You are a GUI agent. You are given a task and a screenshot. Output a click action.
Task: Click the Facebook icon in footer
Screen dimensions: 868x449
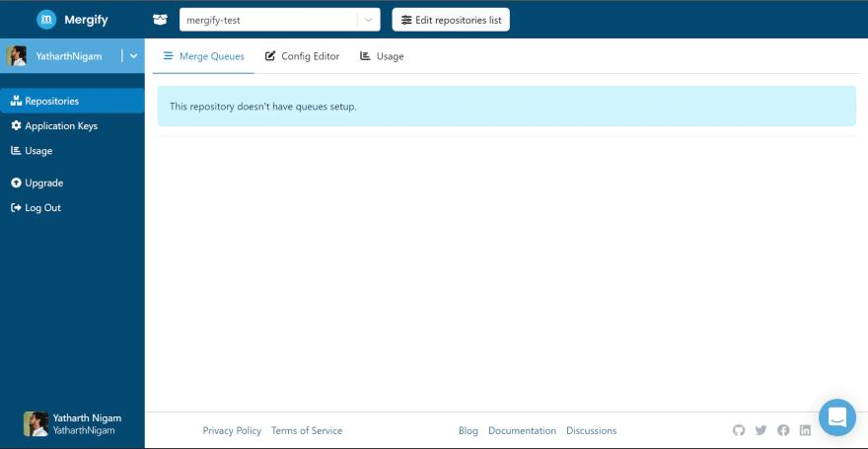point(783,430)
